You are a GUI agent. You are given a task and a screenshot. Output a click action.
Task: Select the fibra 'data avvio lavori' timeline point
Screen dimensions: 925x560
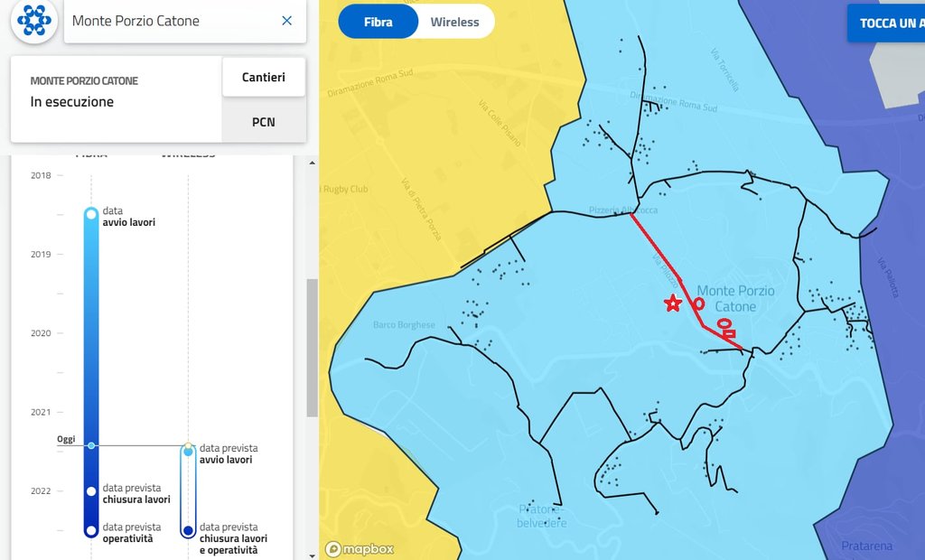(90, 214)
